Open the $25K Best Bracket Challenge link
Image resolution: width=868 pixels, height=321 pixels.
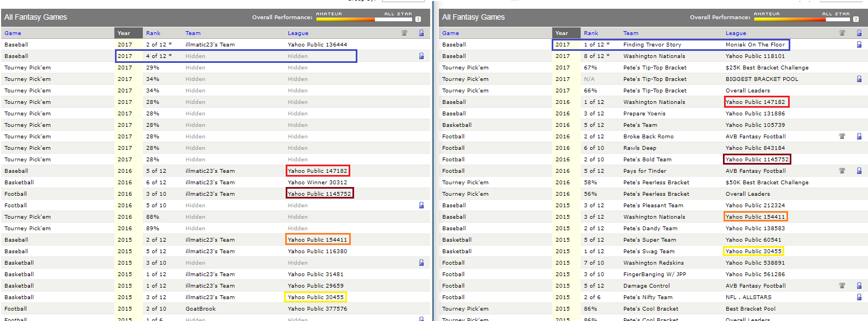(x=767, y=68)
